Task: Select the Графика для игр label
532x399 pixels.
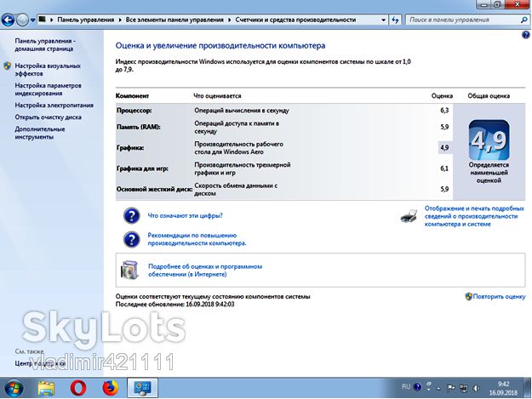Action: tap(142, 168)
